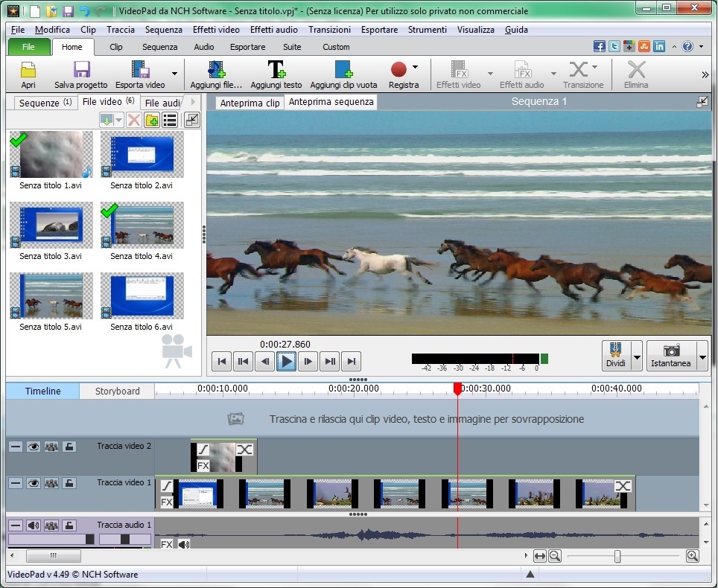Viewport: 718px width, 588px height.
Task: Click the play button
Action: pos(286,362)
